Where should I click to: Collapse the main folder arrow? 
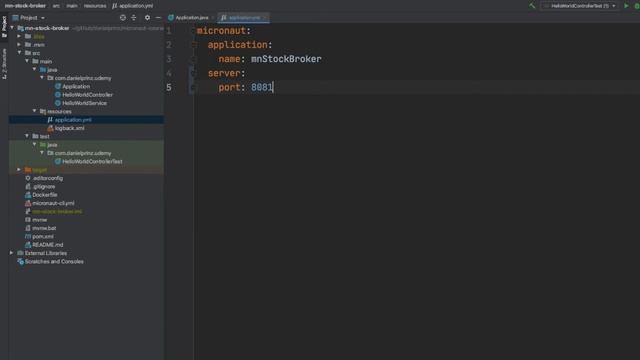tap(27, 61)
